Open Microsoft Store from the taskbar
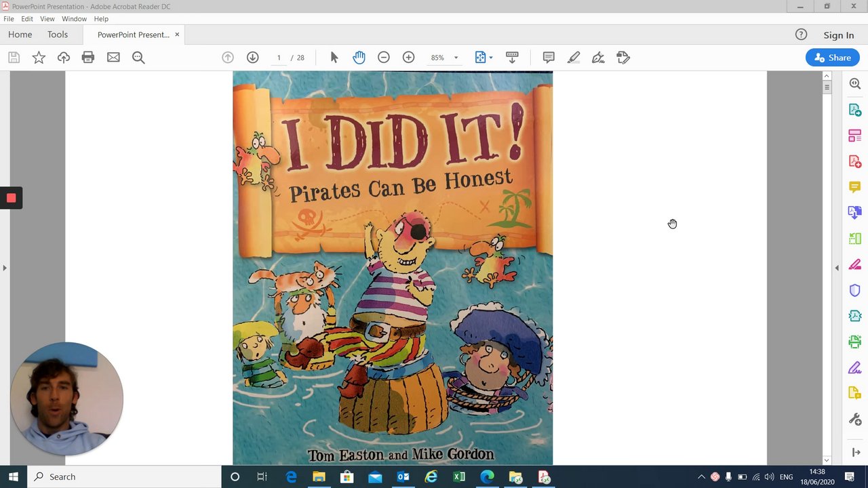The width and height of the screenshot is (868, 488). [347, 477]
